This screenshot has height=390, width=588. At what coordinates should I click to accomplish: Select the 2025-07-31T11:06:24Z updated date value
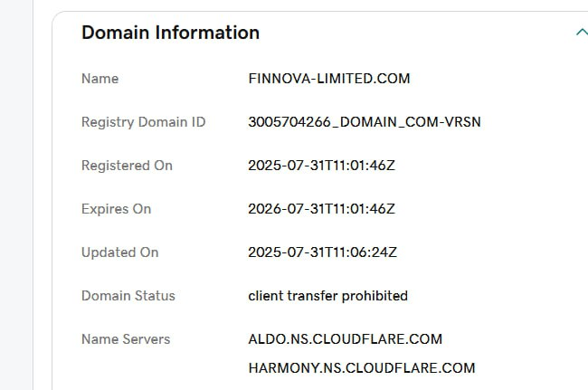click(321, 252)
